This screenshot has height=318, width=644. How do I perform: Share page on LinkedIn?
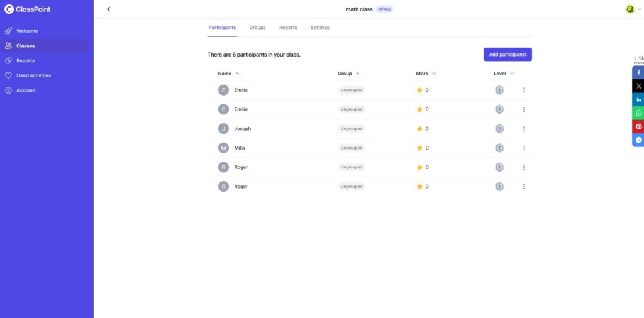(x=638, y=99)
